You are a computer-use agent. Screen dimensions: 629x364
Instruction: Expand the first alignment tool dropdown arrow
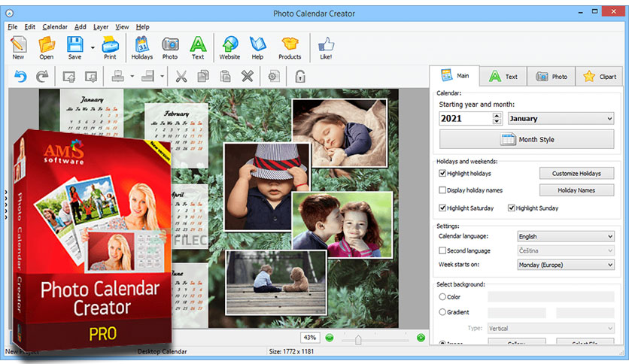point(132,76)
